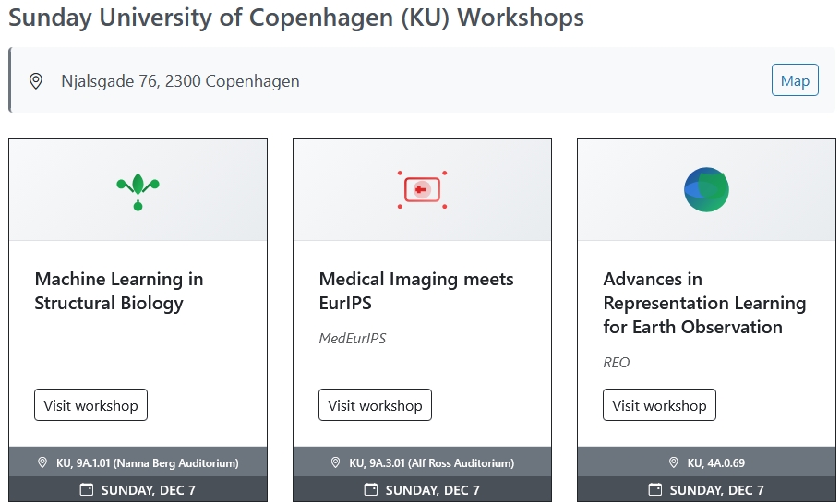Image resolution: width=840 pixels, height=504 pixels.
Task: Click the pin icon before KU, 4A.0.69
Action: point(673,462)
